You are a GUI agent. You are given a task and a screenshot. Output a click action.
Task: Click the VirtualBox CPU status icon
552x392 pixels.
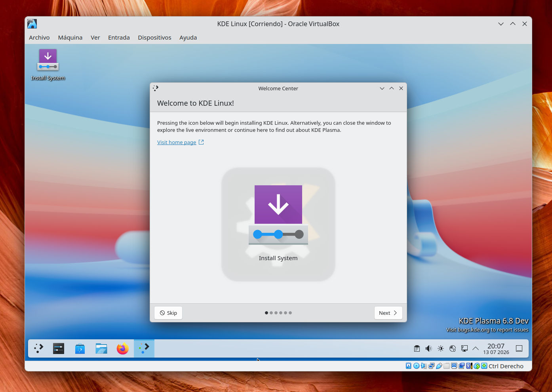coord(469,366)
